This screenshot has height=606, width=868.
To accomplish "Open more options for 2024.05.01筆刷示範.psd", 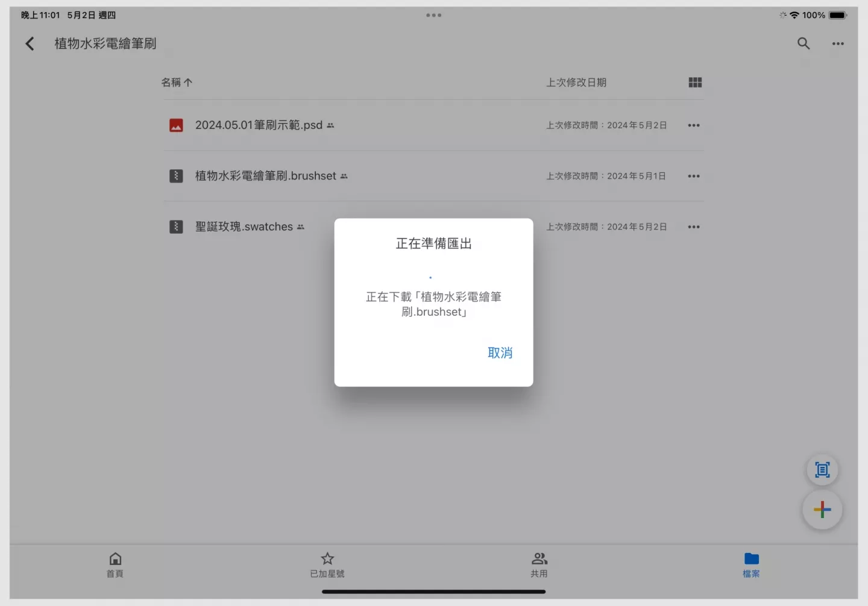I will click(694, 125).
